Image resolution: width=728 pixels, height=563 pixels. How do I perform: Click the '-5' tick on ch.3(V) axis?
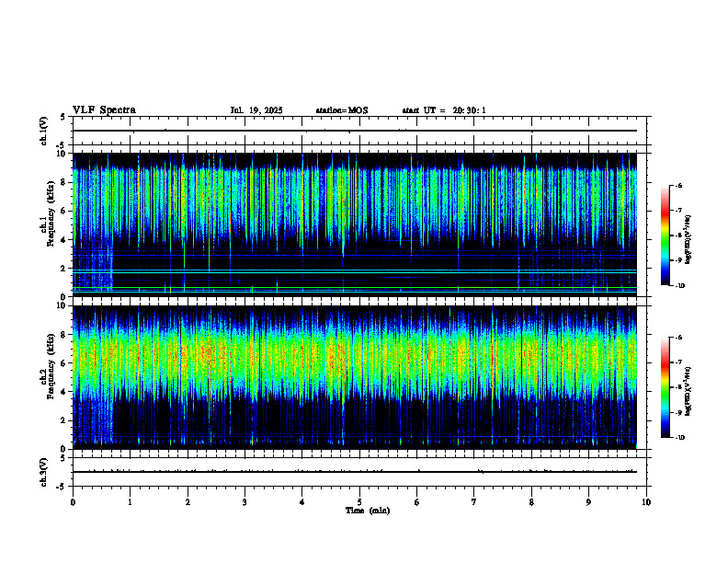coord(62,487)
